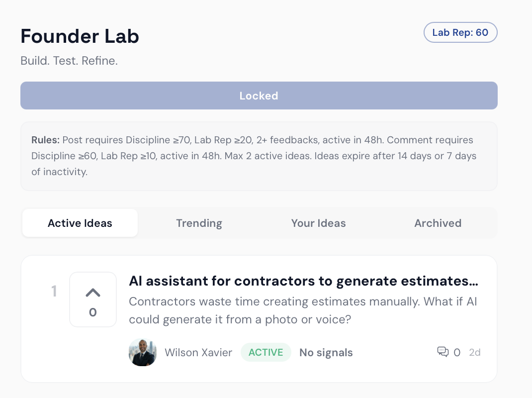The height and width of the screenshot is (398, 532).
Task: Switch to the Active Ideas tab
Action: (80, 223)
